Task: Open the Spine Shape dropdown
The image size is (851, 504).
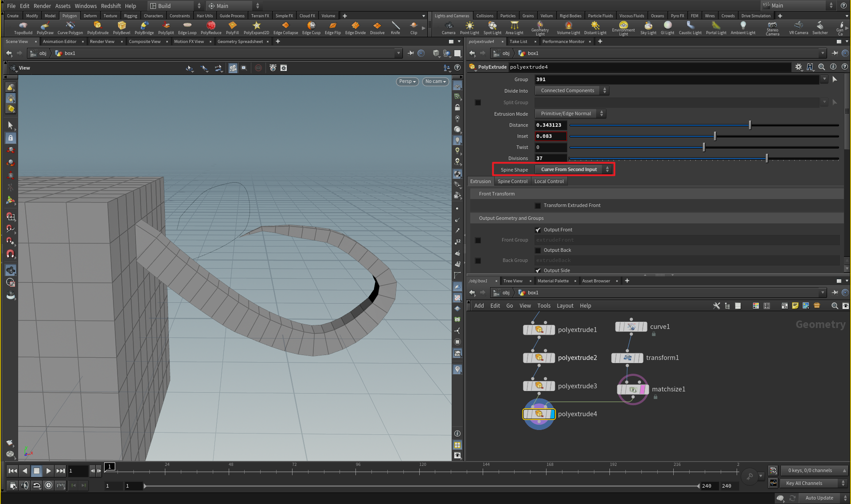Action: tap(574, 169)
